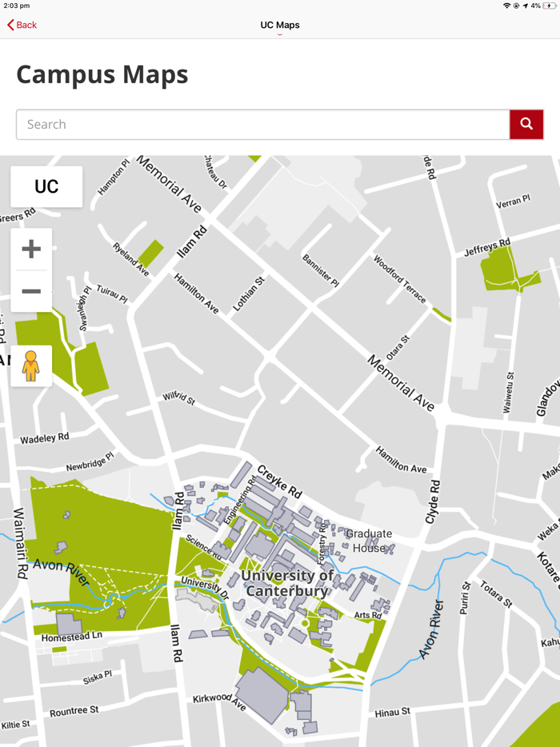The height and width of the screenshot is (747, 560).
Task: Select the UC Maps title bar
Action: [x=280, y=25]
